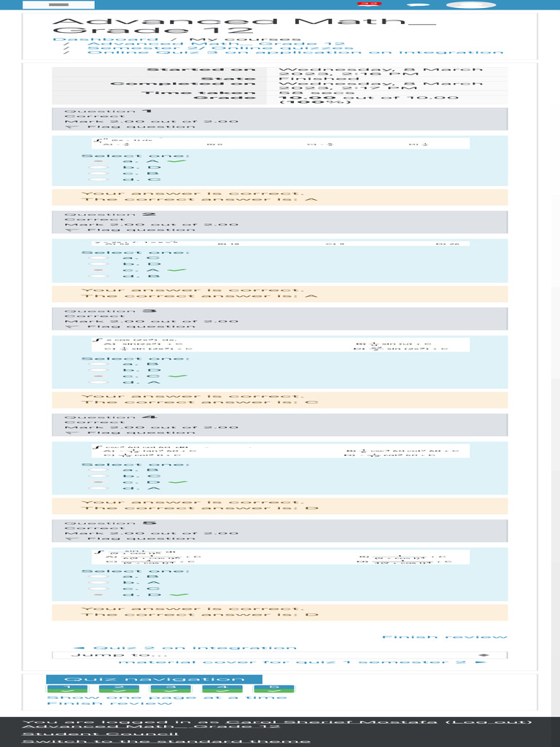Click 'The correct answer is: C' in Question 3
Viewport: 560px width, 747px height.
(200, 402)
